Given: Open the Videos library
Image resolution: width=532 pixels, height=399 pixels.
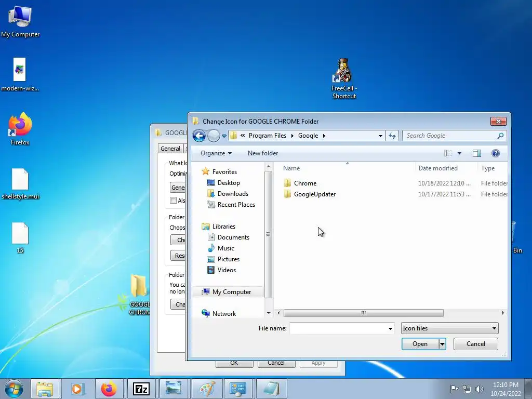Looking at the screenshot, I should (x=227, y=270).
